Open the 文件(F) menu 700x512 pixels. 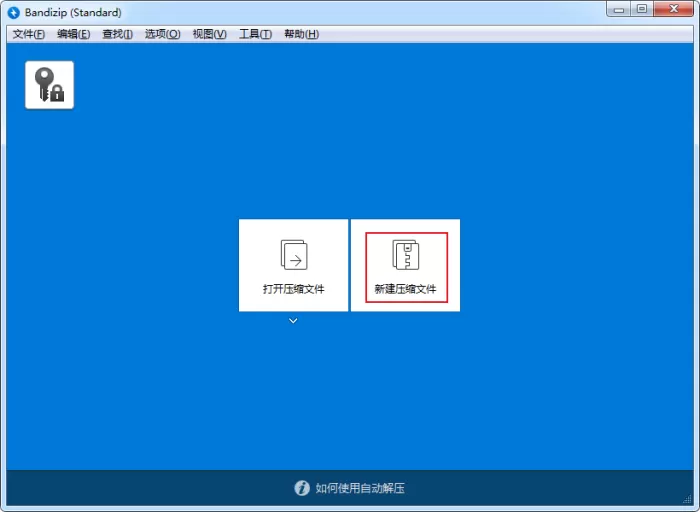coord(29,34)
